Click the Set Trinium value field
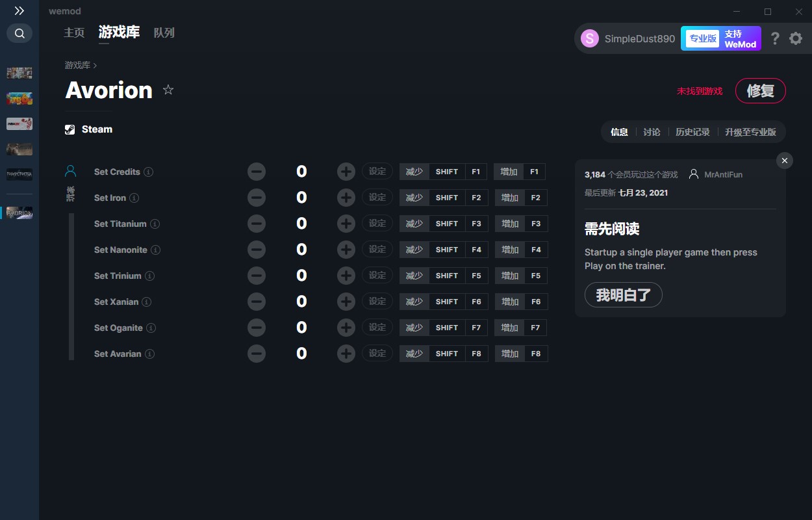Image resolution: width=812 pixels, height=520 pixels. click(x=301, y=276)
